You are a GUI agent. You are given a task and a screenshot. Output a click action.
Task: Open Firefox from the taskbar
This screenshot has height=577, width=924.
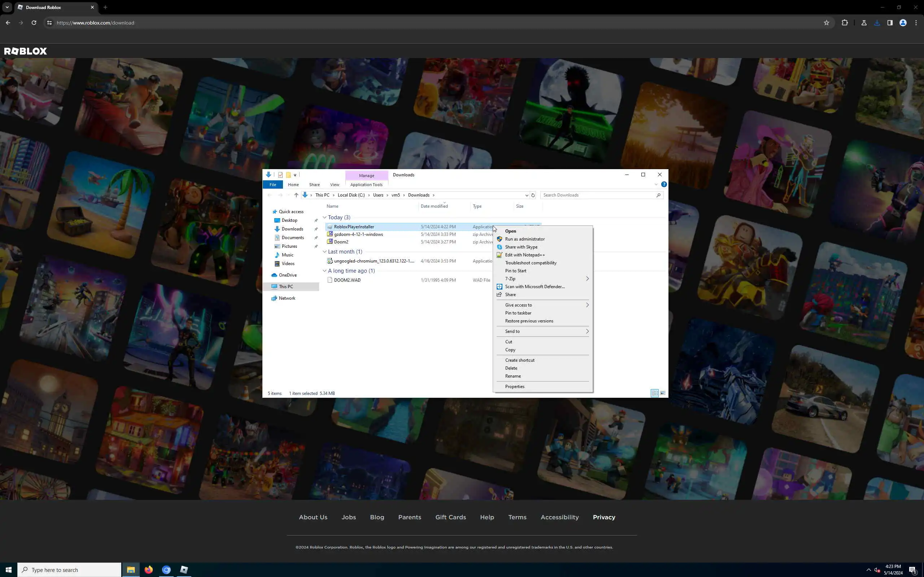[x=149, y=570]
